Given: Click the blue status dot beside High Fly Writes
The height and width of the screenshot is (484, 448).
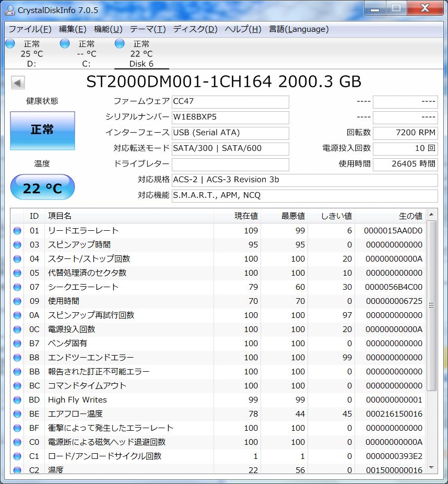Looking at the screenshot, I should (x=17, y=400).
